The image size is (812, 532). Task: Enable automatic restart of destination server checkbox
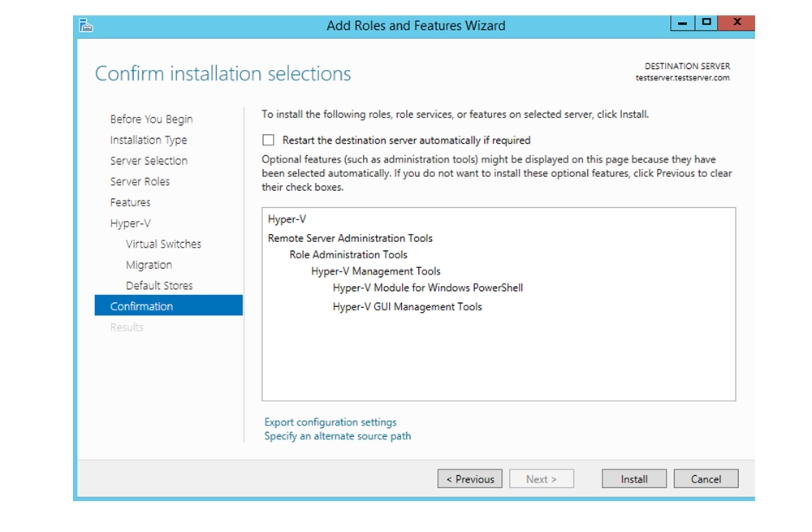268,140
